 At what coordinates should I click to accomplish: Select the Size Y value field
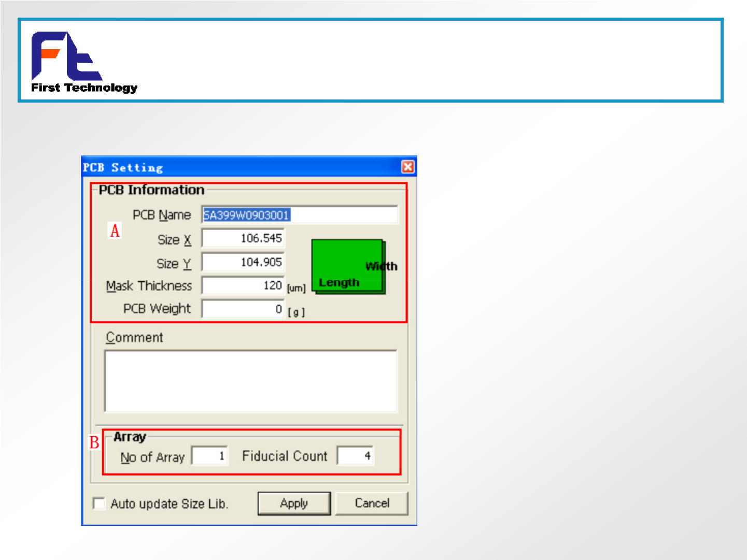243,262
